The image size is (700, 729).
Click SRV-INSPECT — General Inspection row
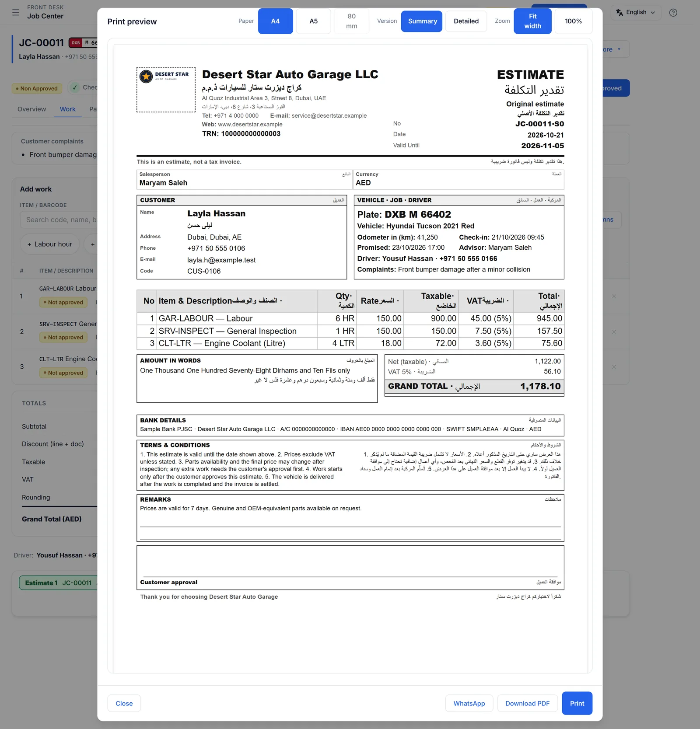(350, 331)
